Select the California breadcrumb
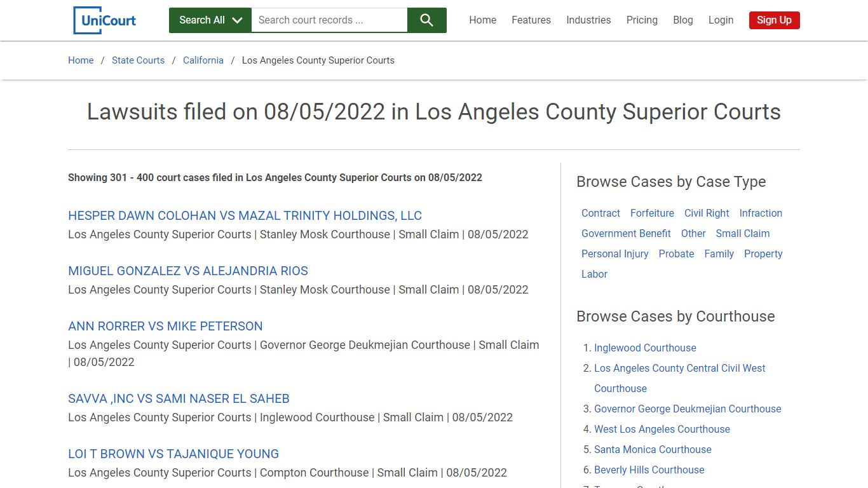Screen dimensions: 868x488 [x=203, y=60]
